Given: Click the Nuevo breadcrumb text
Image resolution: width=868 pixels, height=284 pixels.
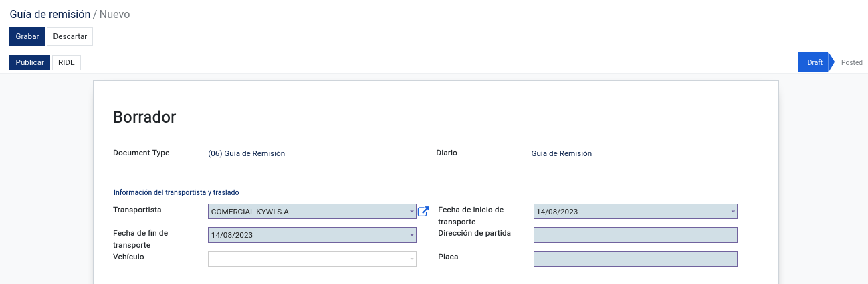Looking at the screenshot, I should coord(115,13).
